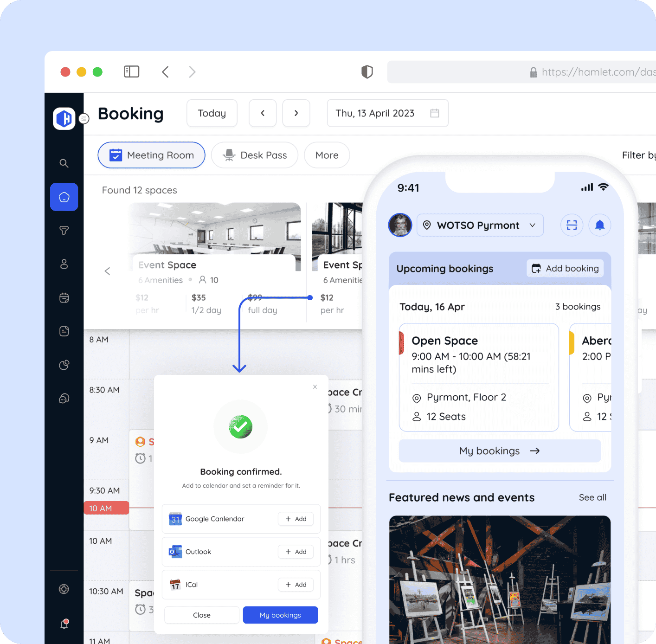Click the Booking heading

131,114
